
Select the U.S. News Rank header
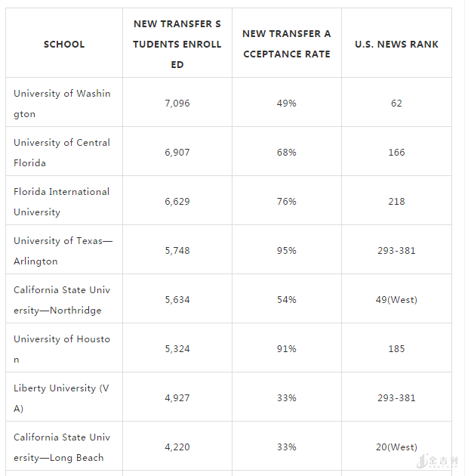[396, 45]
